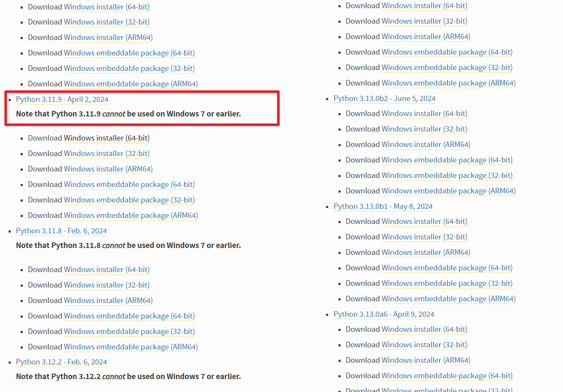Click the note that Python 3.11.8 cannot be used on Windows 7
The width and height of the screenshot is (563, 392).
(128, 245)
